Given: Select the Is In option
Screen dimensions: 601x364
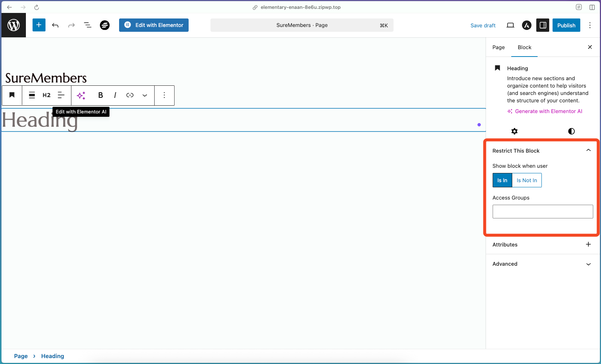Looking at the screenshot, I should click(x=502, y=180).
